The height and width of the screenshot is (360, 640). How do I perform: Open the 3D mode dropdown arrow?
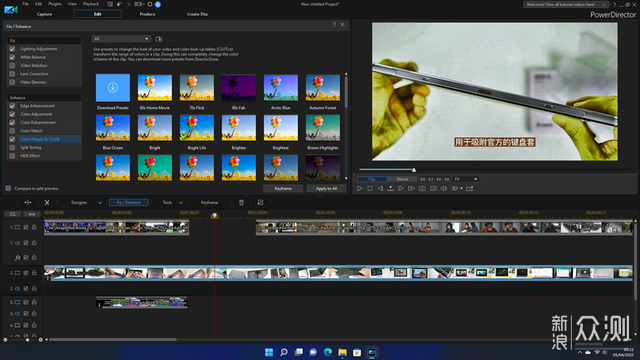[462, 189]
